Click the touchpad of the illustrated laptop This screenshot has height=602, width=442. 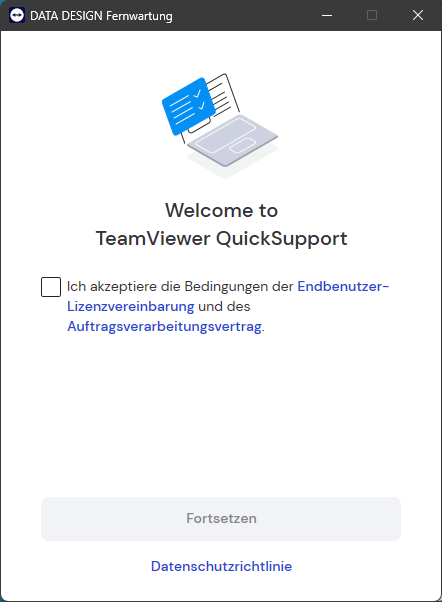click(x=243, y=146)
